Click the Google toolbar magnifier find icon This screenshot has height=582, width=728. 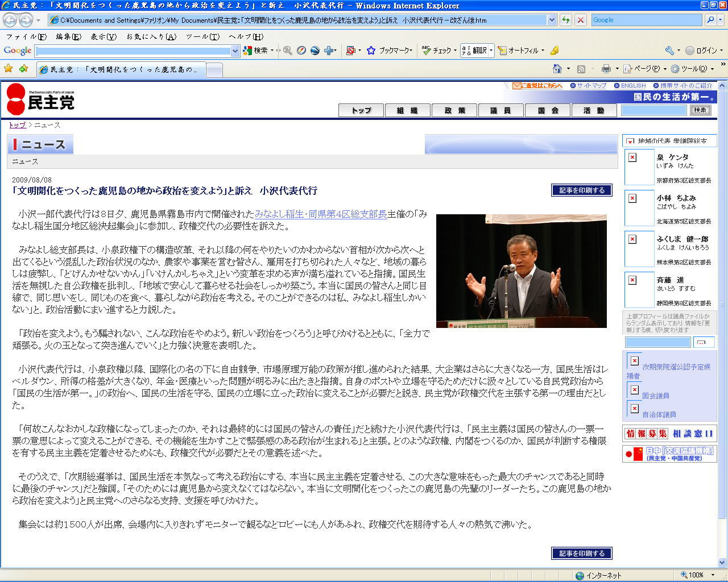(x=288, y=51)
